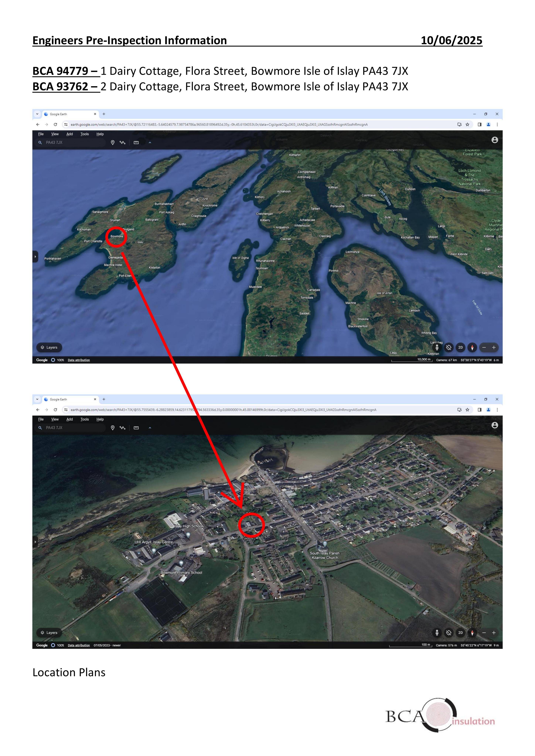Expand the left side panel arrow in the top map

(x=35, y=257)
